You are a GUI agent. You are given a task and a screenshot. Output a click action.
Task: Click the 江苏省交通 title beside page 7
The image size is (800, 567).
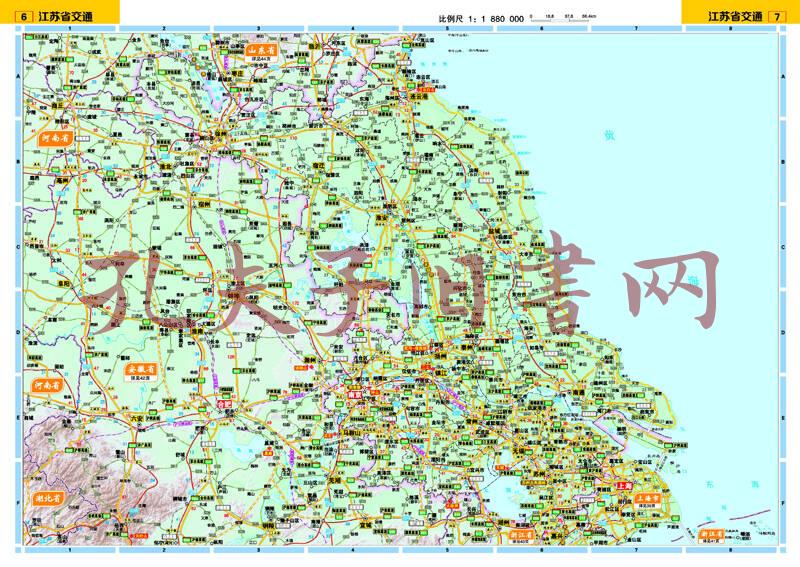734,17
